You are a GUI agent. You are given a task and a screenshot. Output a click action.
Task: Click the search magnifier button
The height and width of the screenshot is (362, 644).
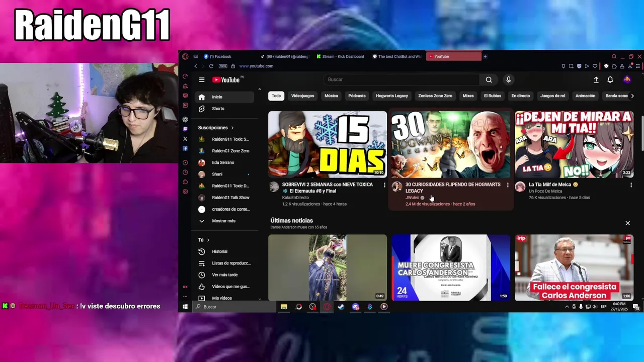(x=489, y=79)
